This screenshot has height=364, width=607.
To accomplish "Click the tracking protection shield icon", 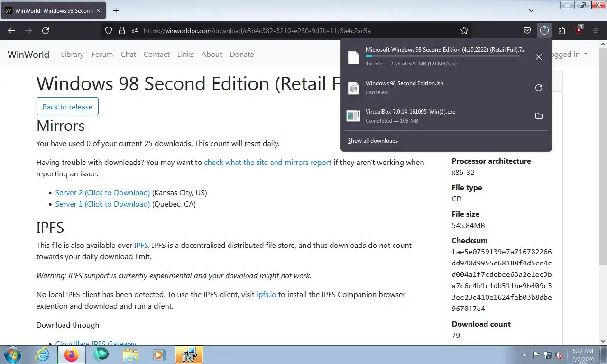I will (x=109, y=31).
